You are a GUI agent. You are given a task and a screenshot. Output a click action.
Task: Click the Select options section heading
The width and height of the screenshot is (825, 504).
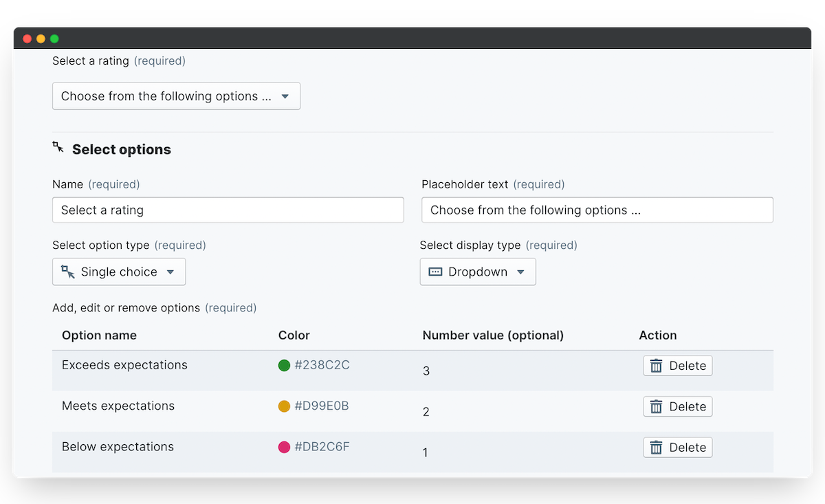(122, 150)
